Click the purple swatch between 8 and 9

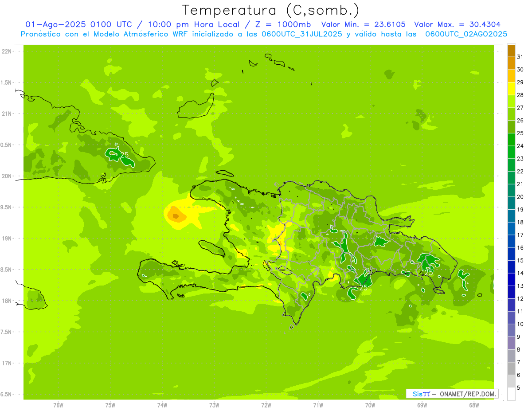click(511, 343)
